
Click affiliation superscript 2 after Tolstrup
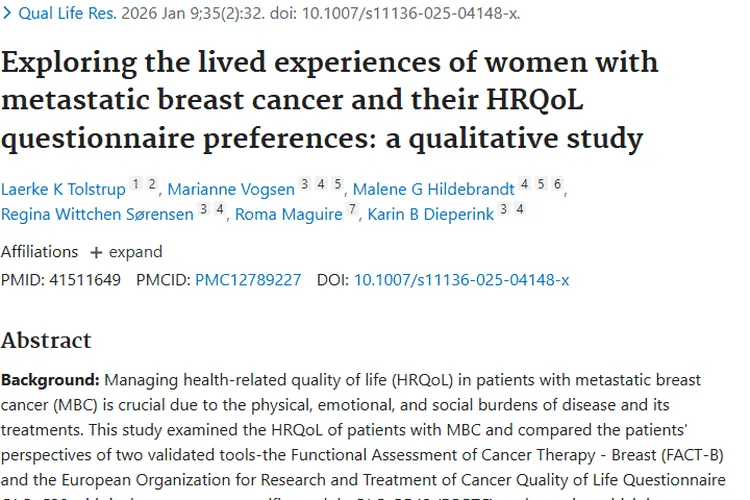click(152, 184)
